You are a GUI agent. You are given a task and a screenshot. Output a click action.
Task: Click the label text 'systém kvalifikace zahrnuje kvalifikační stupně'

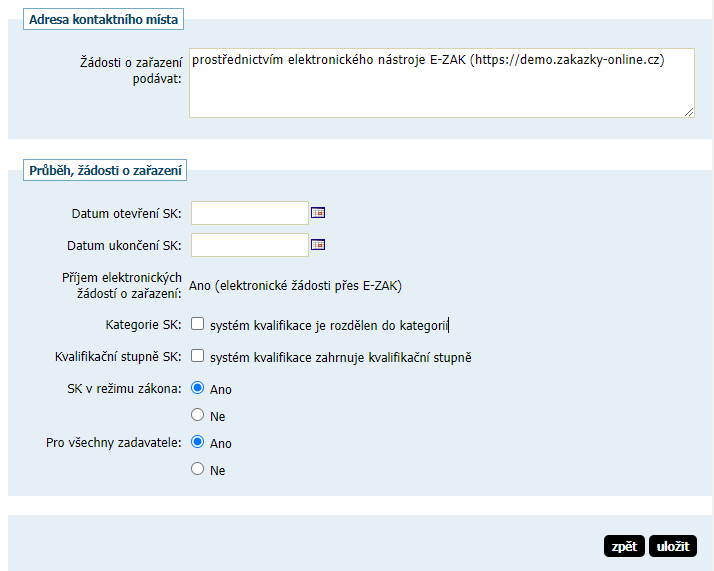tap(340, 357)
